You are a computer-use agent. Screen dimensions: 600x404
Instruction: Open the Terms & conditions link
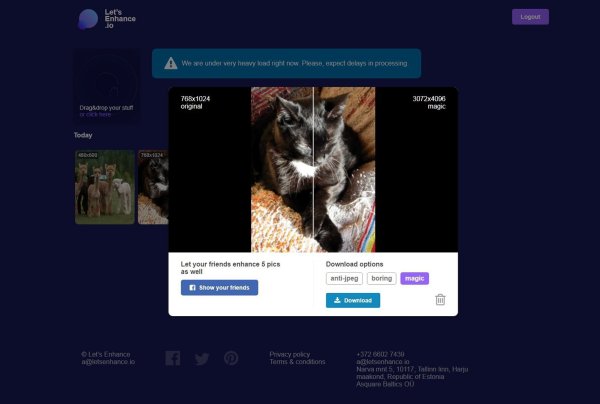297,362
